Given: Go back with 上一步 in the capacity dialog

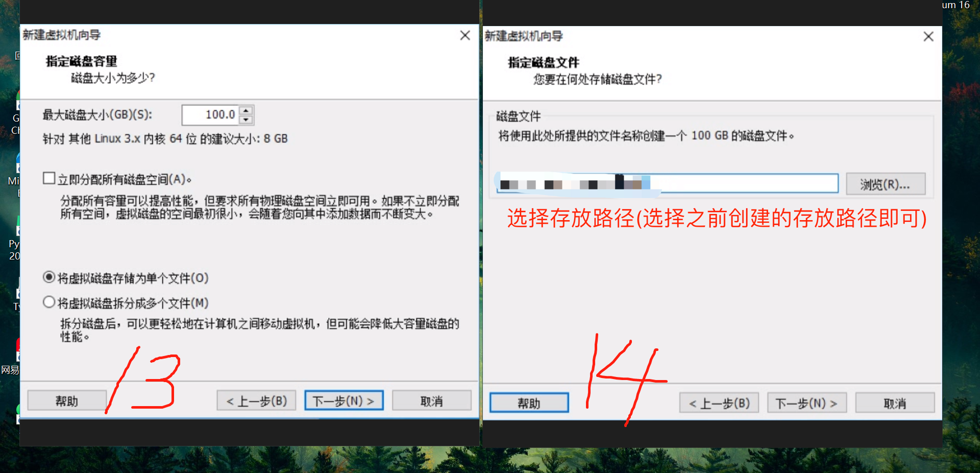Looking at the screenshot, I should [256, 401].
